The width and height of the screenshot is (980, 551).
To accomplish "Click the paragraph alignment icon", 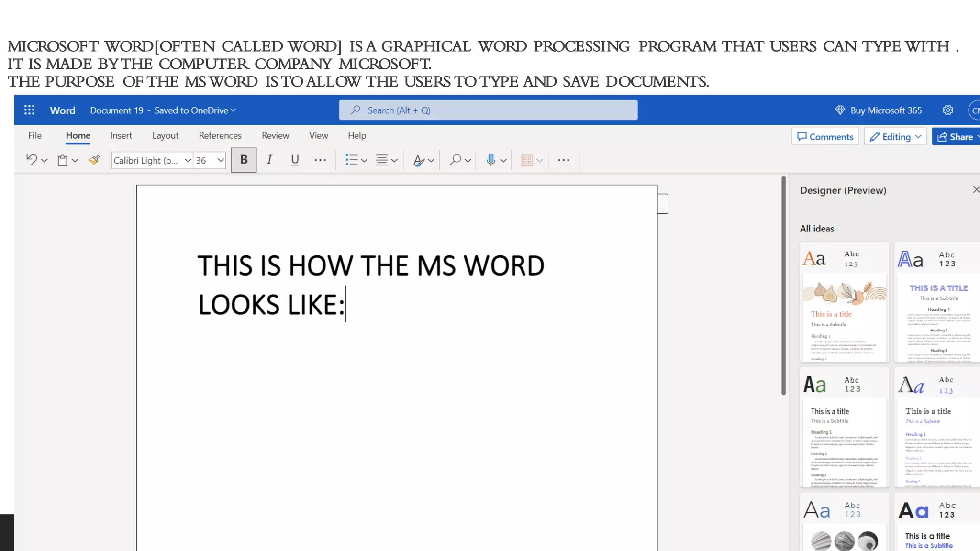I will pyautogui.click(x=382, y=160).
